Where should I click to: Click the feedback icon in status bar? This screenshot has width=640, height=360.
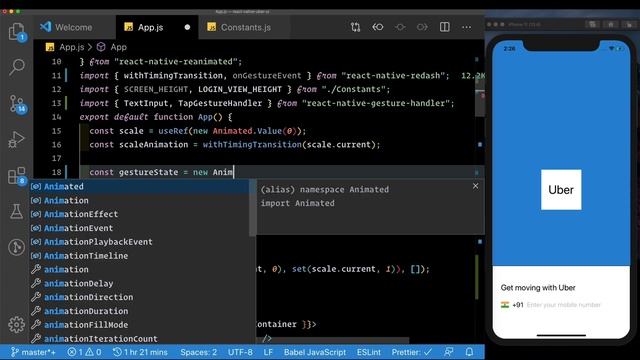pyautogui.click(x=449, y=352)
